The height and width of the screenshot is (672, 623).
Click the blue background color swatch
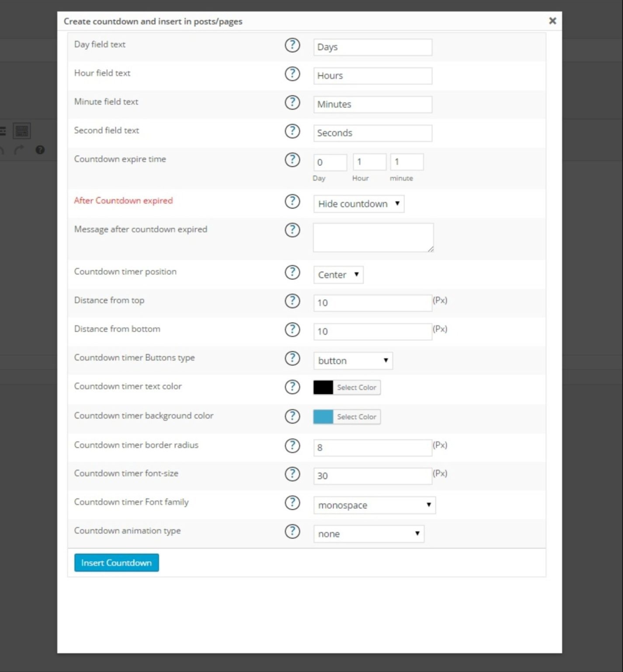pos(323,416)
